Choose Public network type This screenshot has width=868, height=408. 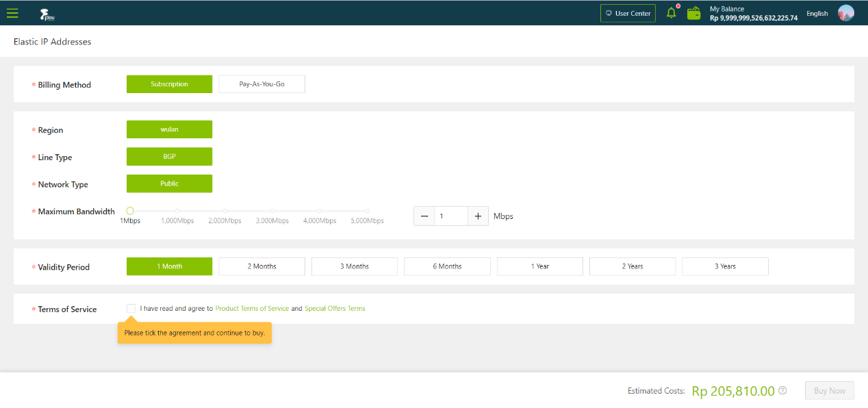click(169, 183)
